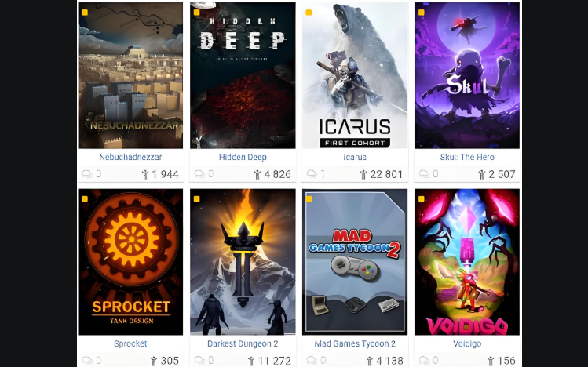Open the Nebuchadnezzar title link
Viewport: 588px width, 367px height.
click(x=130, y=158)
